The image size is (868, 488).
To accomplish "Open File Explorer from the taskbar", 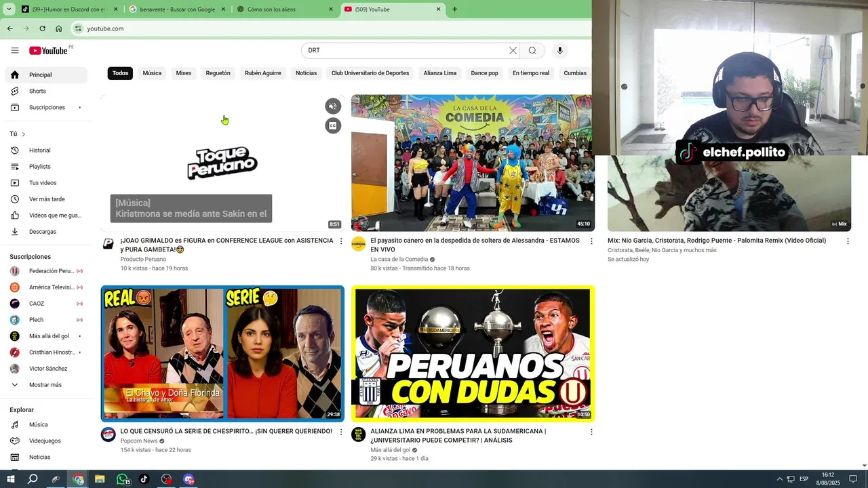I will (100, 479).
